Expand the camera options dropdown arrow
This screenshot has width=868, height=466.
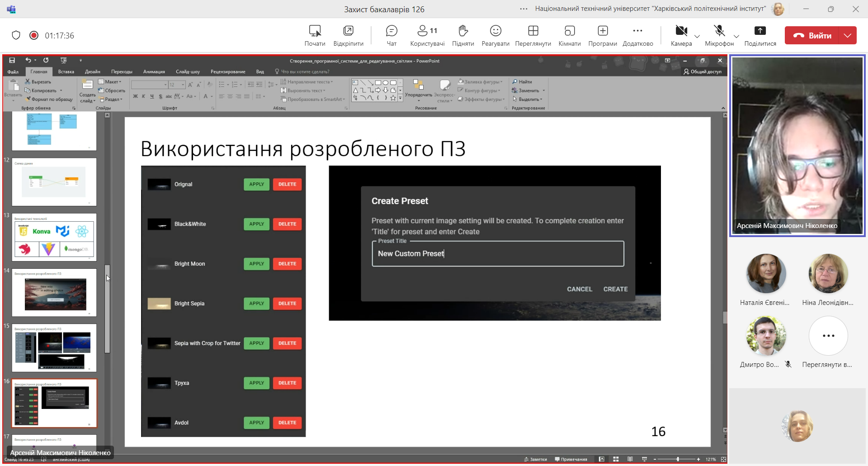tap(697, 36)
